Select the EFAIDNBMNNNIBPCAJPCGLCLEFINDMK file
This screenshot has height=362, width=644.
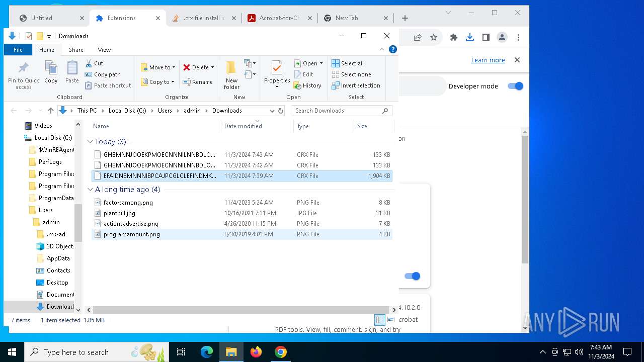242,176
